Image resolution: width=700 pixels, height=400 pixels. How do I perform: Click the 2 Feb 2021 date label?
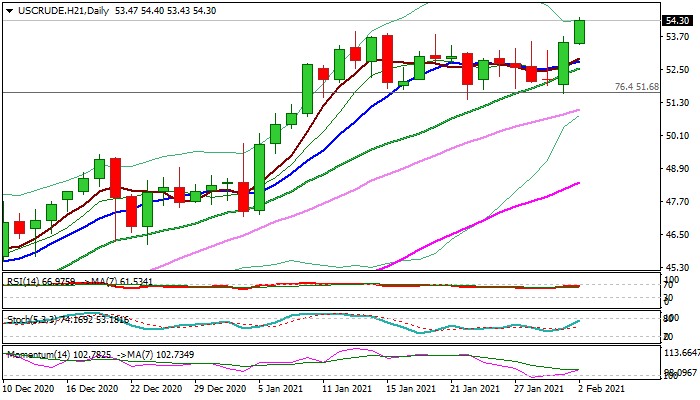pos(602,388)
